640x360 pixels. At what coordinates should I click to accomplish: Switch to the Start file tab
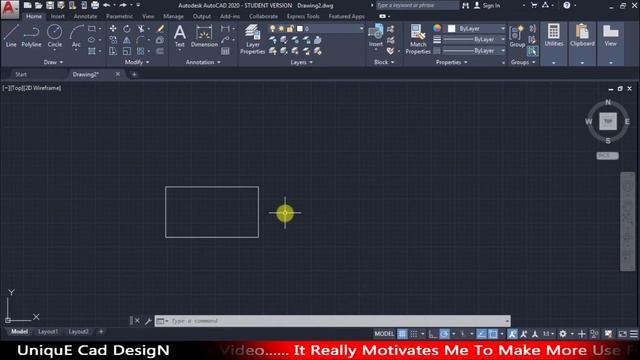pyautogui.click(x=21, y=74)
